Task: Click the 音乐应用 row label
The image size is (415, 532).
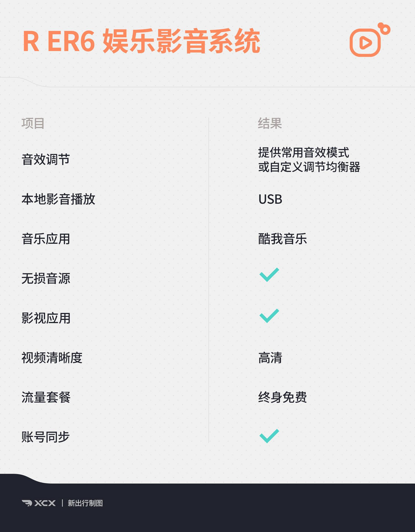Action: pyautogui.click(x=46, y=239)
